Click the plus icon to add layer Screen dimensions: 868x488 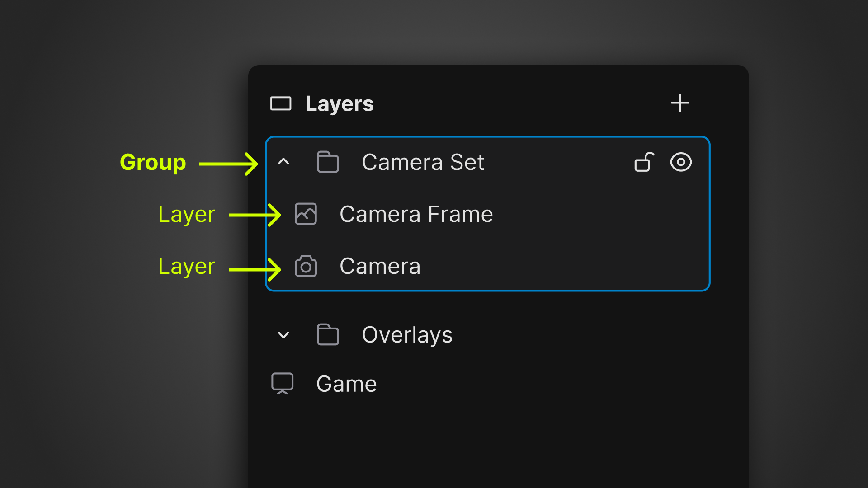point(679,103)
